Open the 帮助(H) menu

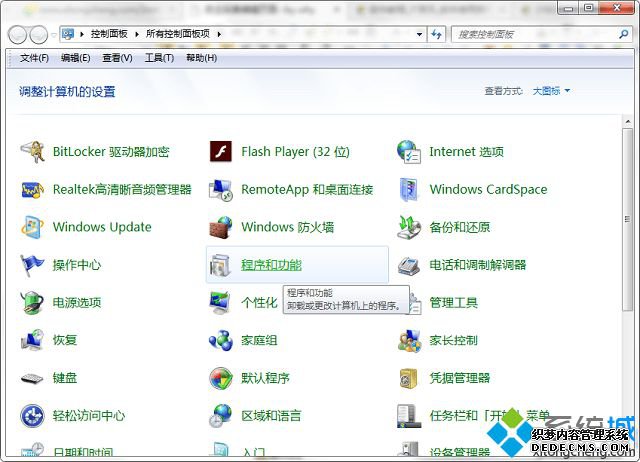coord(201,58)
